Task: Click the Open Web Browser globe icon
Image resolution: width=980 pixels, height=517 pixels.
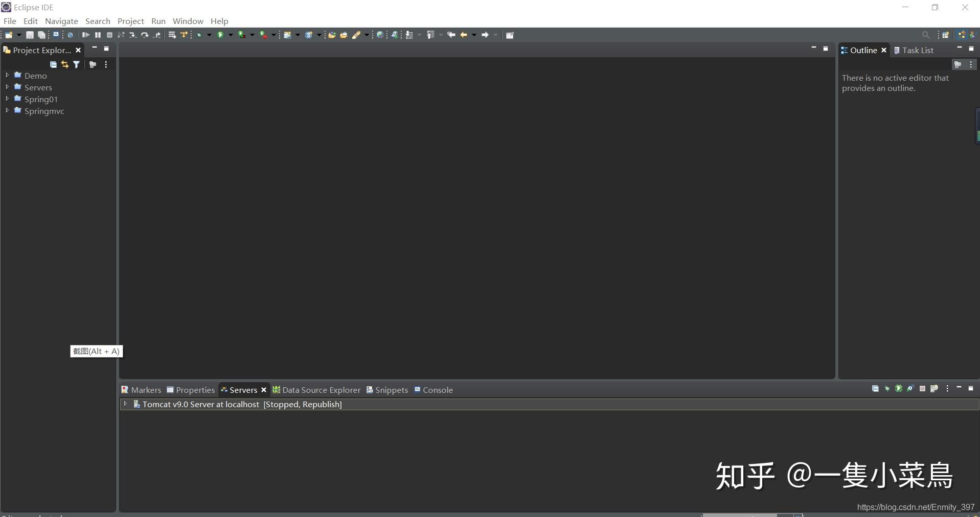Action: click(x=380, y=35)
